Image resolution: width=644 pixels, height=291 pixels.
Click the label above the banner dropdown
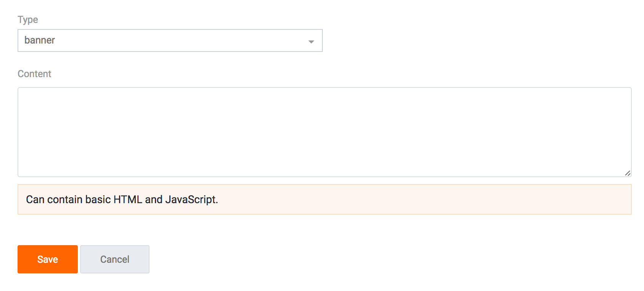[x=28, y=20]
